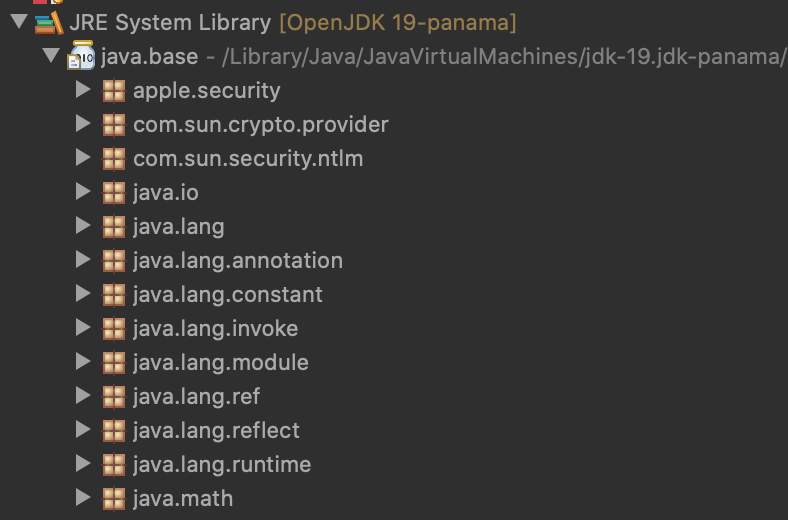
Task: Expand the java.lang.annotation package arrow
Action: point(84,261)
